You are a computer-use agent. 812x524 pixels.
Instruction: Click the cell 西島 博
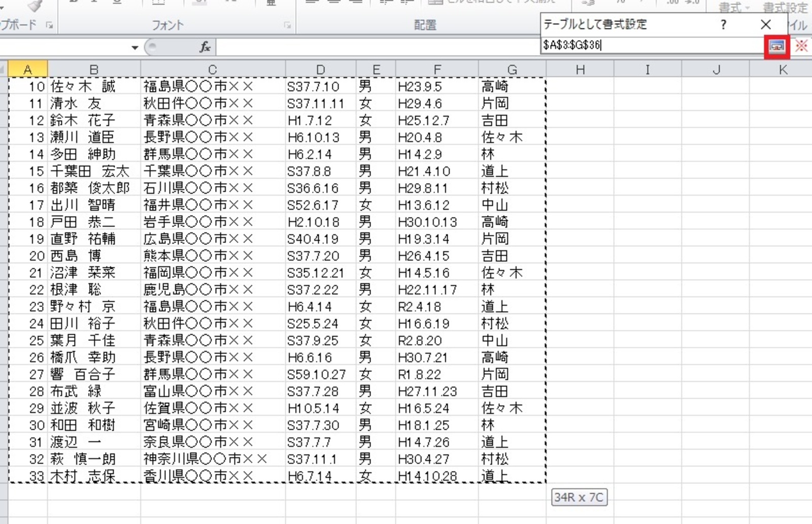click(94, 256)
